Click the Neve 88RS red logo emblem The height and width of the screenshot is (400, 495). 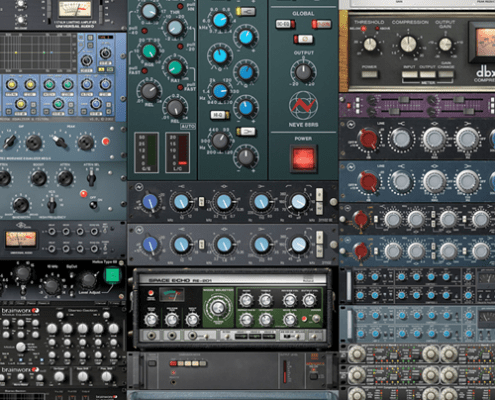[303, 105]
